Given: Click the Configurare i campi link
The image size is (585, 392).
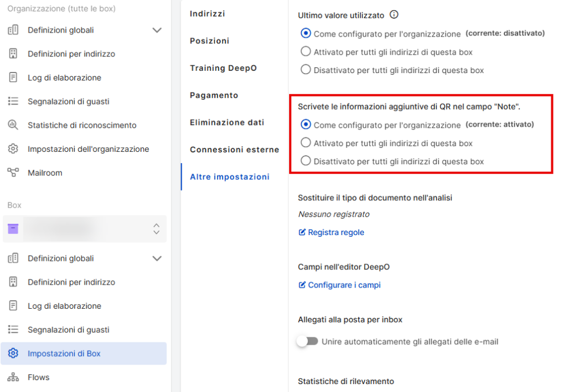Looking at the screenshot, I should tap(339, 285).
